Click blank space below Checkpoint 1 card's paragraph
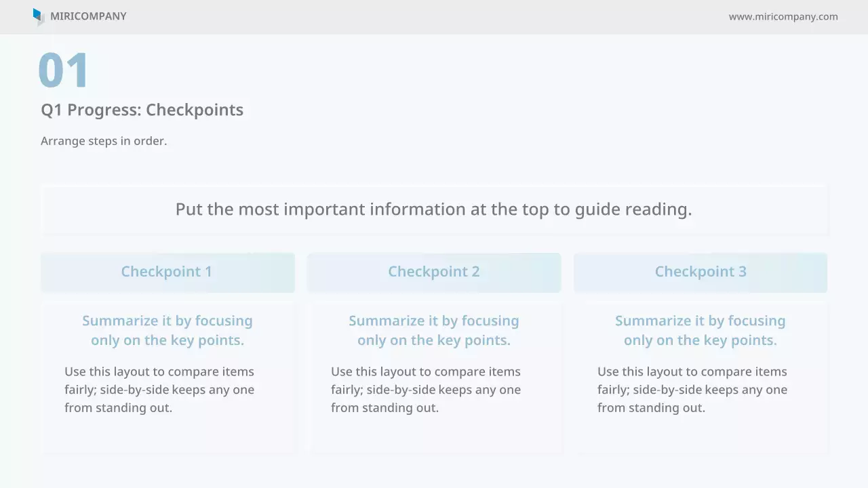Screen dimensions: 868x488 coord(167,434)
